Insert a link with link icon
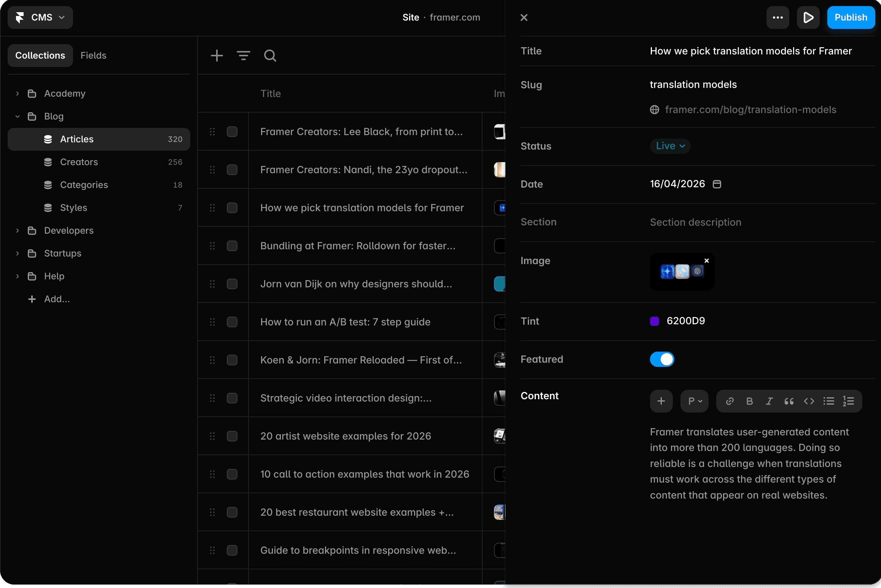This screenshot has height=588, width=881. [x=730, y=401]
